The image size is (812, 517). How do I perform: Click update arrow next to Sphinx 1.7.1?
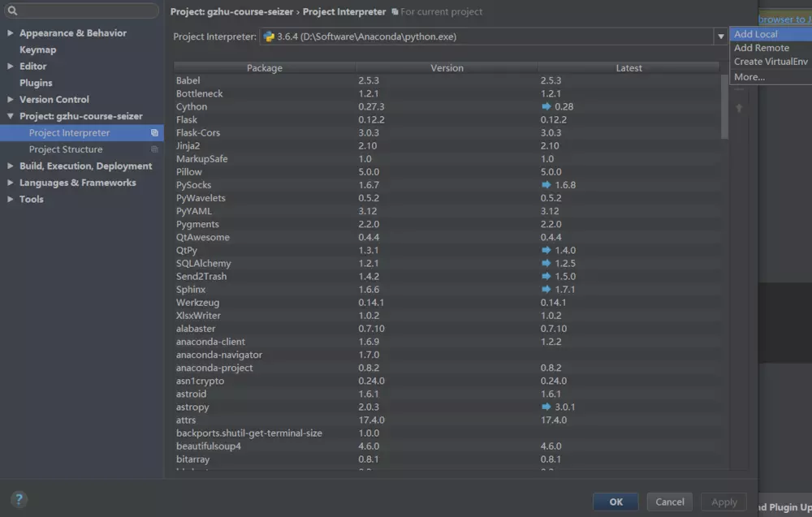pos(546,289)
